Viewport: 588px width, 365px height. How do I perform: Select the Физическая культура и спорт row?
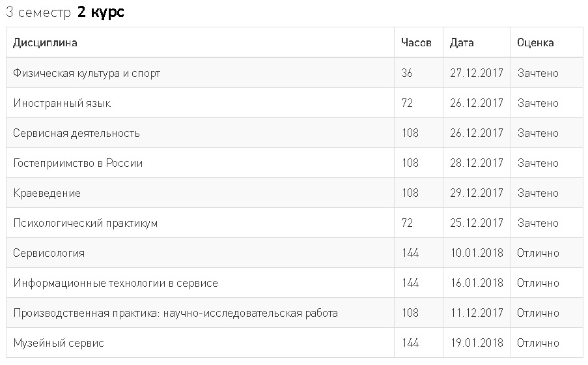point(87,73)
